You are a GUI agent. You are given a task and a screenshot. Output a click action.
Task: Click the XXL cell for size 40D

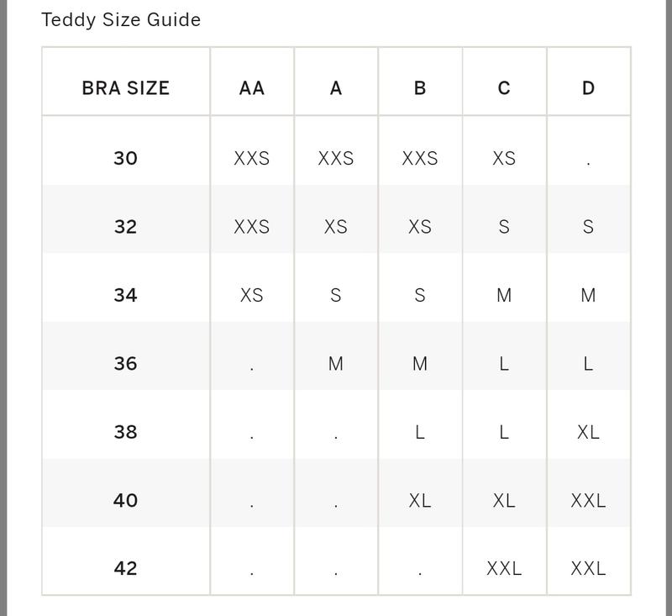coord(588,500)
